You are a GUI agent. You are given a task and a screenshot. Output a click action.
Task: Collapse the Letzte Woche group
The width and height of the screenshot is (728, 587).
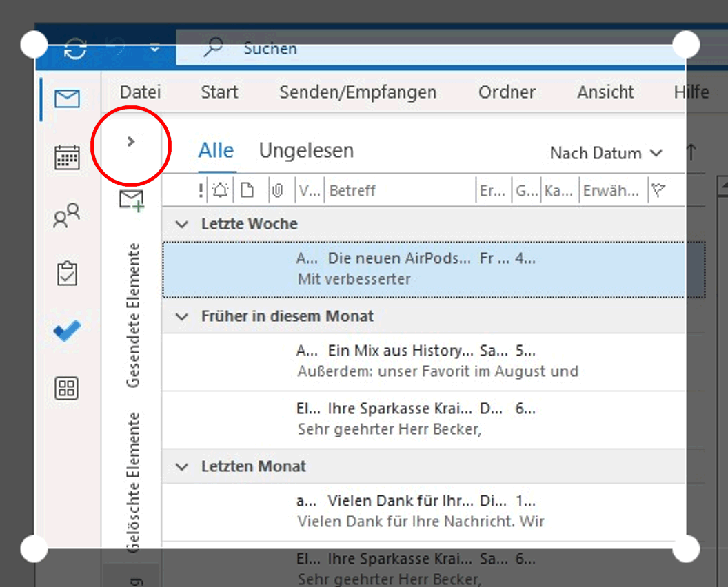(182, 225)
